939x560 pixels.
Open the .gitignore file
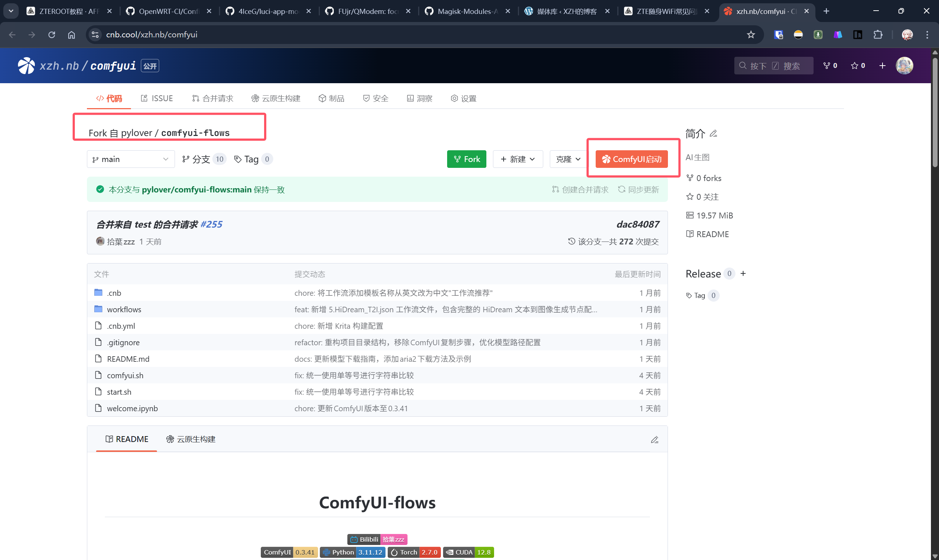point(123,343)
